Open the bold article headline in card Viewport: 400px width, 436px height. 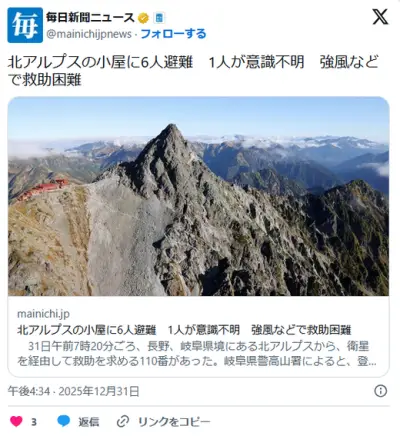tap(184, 330)
